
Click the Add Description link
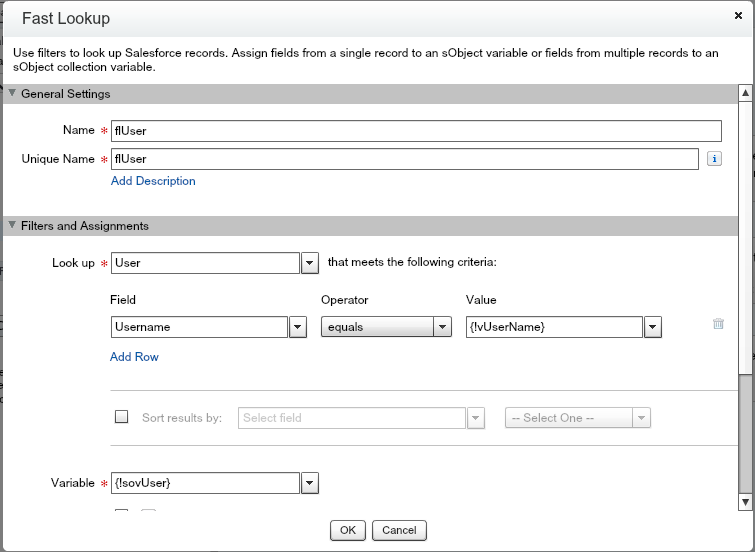pyautogui.click(x=153, y=181)
